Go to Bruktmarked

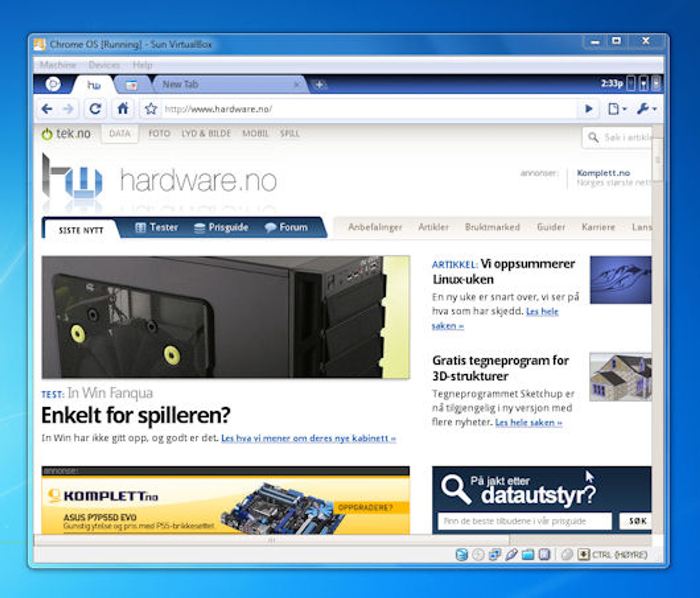492,227
